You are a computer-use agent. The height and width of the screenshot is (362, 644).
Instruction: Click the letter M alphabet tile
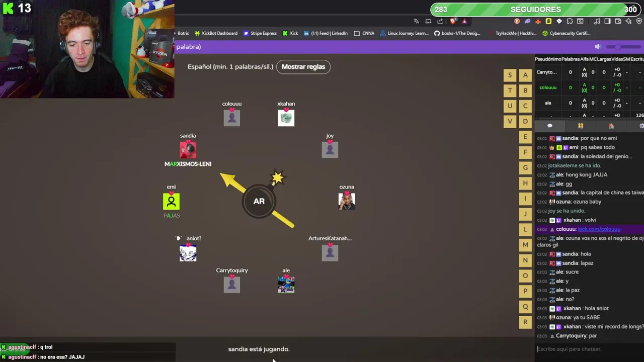[525, 245]
